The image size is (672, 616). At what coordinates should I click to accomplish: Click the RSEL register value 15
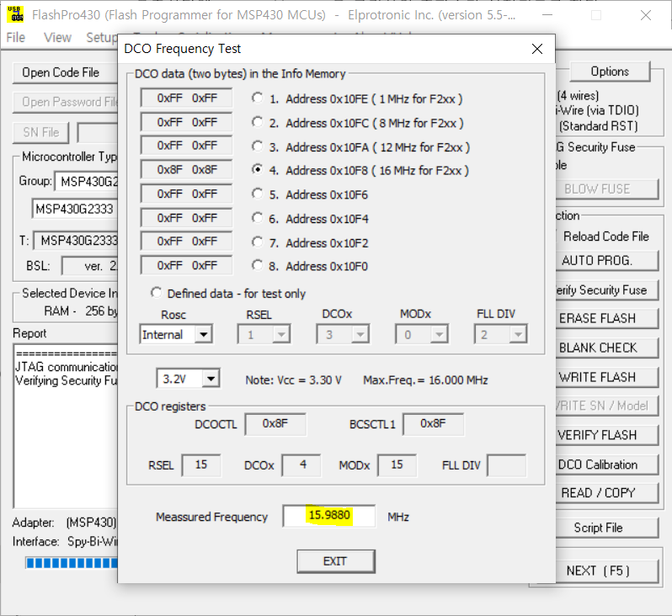pos(201,465)
